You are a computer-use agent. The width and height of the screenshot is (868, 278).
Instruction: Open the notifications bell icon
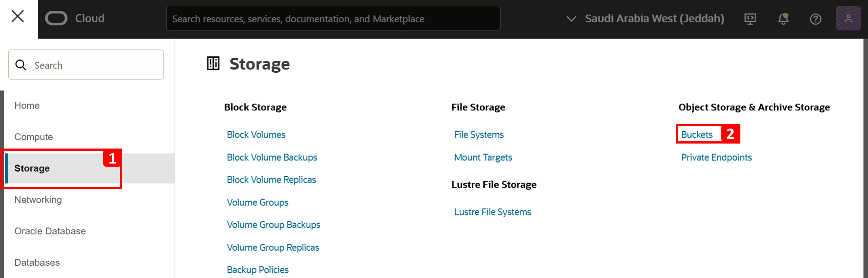[783, 19]
